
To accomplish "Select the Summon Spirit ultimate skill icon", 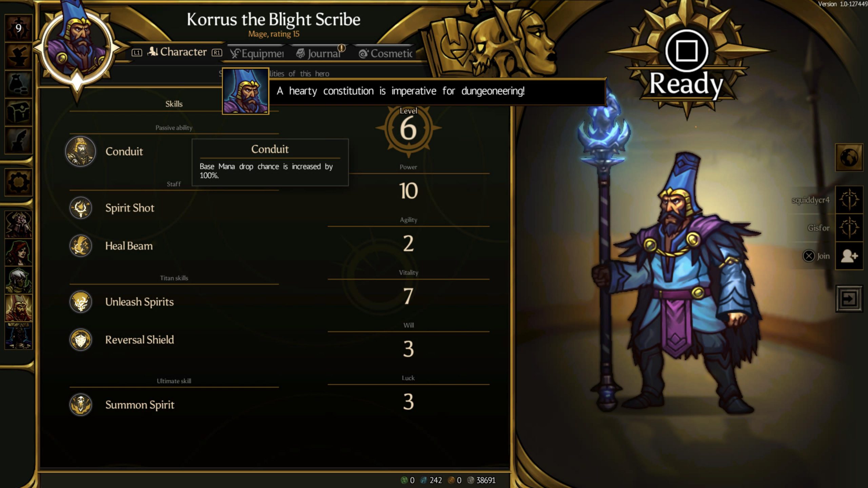I will 81,405.
